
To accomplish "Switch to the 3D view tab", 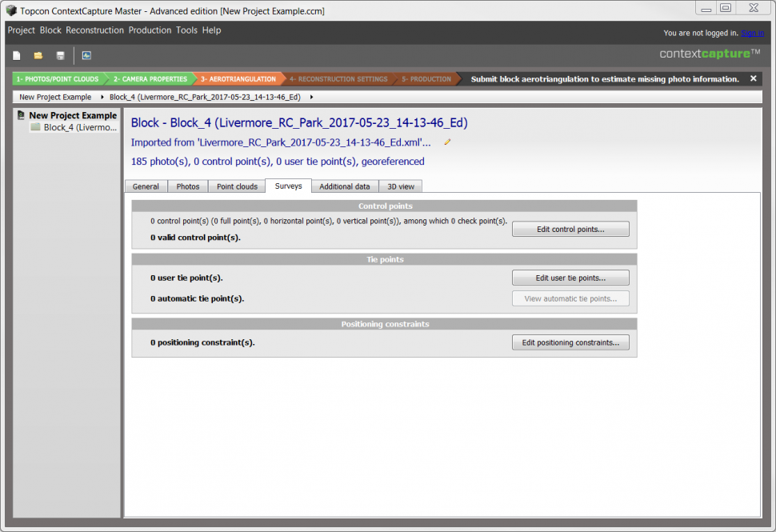I will point(401,186).
